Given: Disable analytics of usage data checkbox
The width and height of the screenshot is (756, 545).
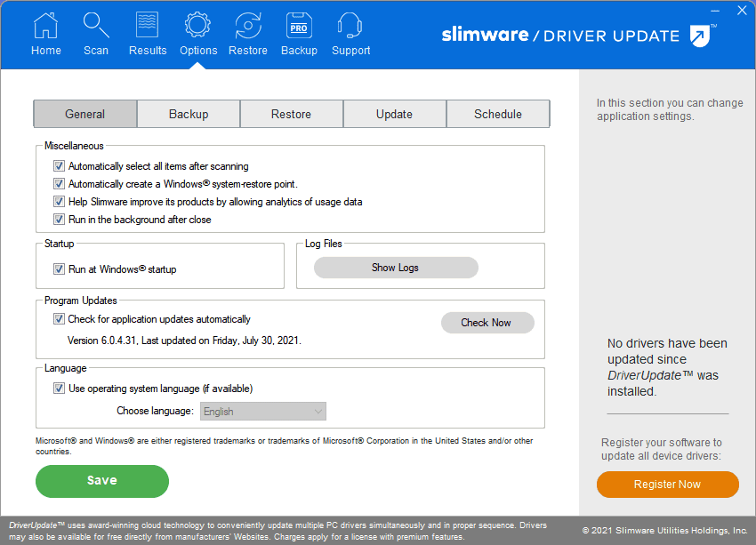Looking at the screenshot, I should 59,202.
